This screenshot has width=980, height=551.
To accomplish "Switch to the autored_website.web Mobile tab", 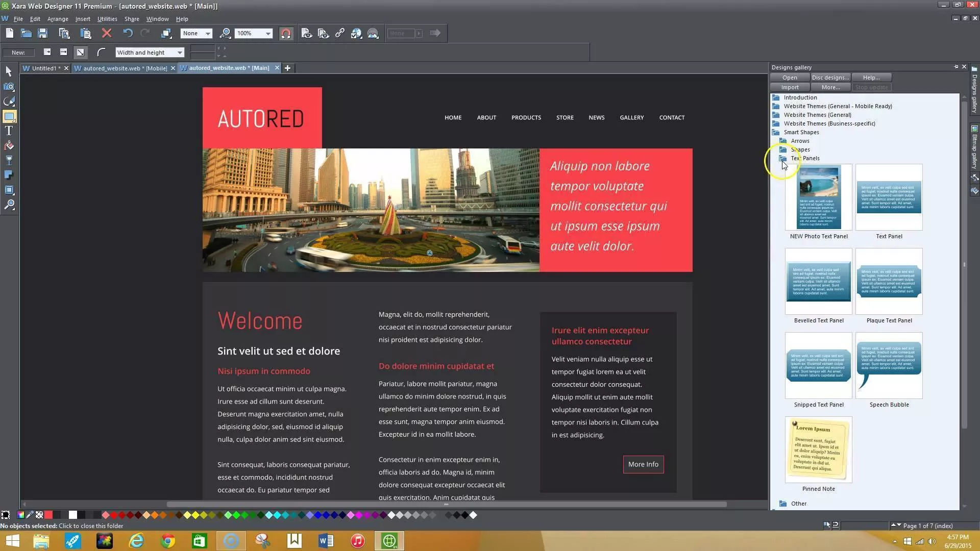I will 125,68.
